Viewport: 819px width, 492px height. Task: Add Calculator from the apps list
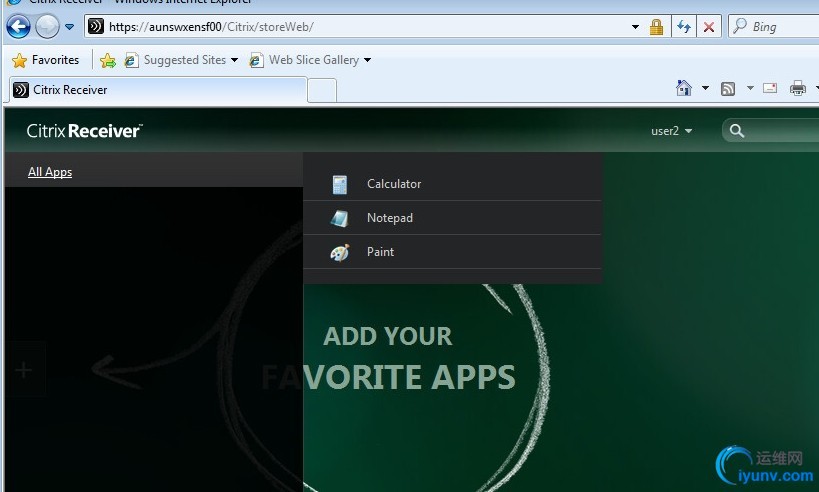[x=452, y=184]
